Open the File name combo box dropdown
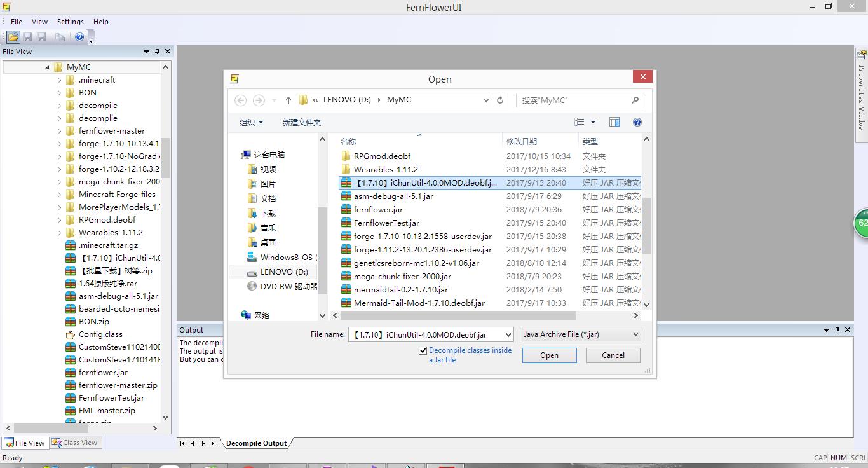This screenshot has height=468, width=868. coord(508,334)
